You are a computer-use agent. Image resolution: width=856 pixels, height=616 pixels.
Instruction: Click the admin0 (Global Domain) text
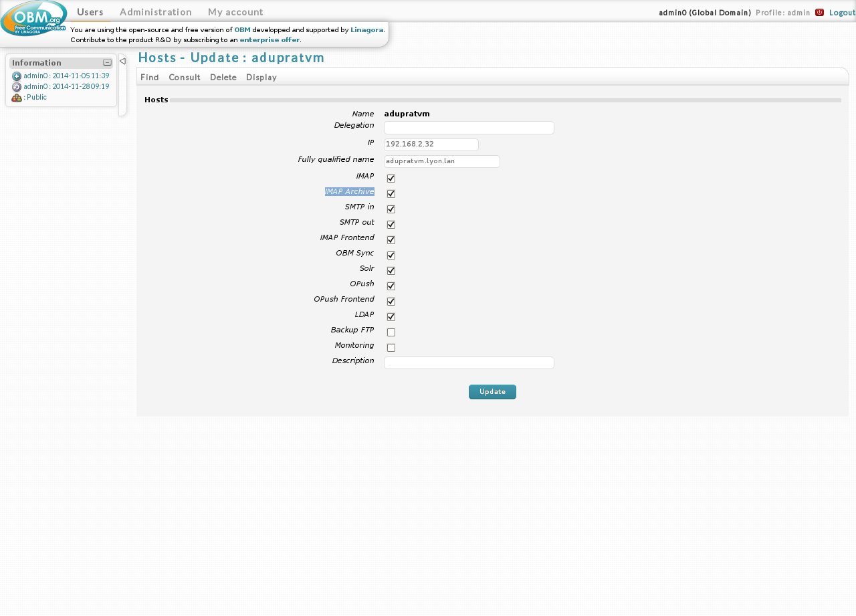point(705,13)
